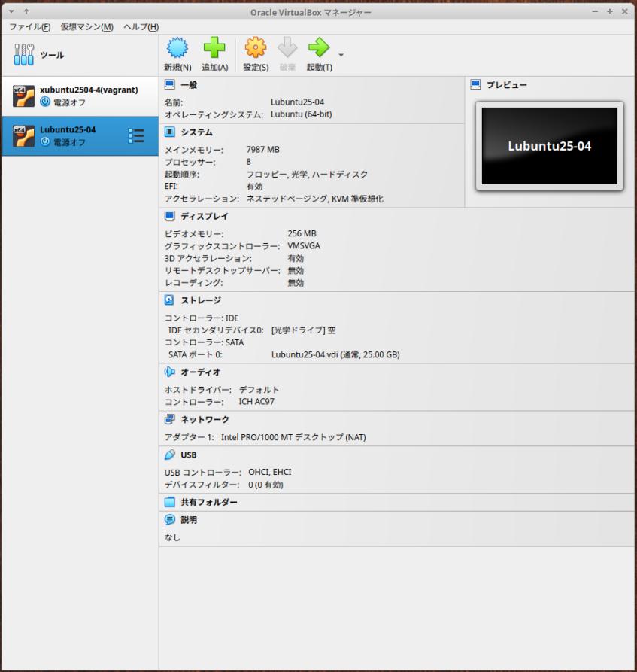Open window menu arrow in title bar
Screen dimensions: 637x672
(x=11, y=11)
